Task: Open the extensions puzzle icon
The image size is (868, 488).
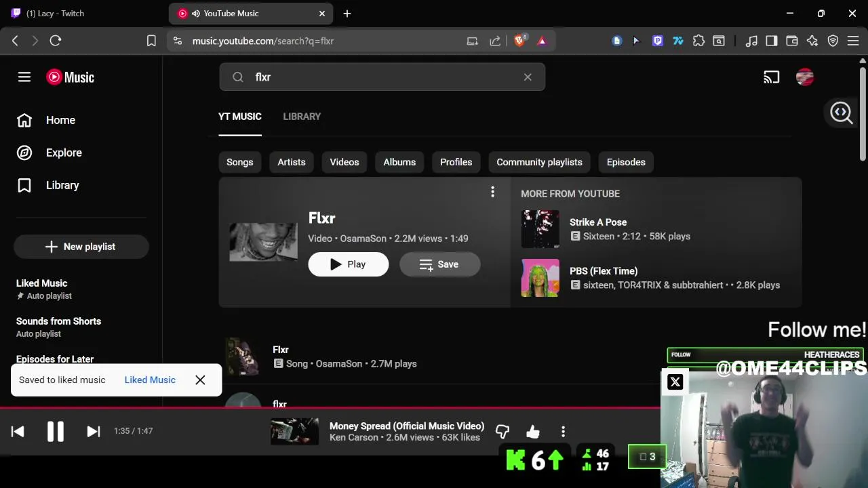Action: (x=698, y=41)
